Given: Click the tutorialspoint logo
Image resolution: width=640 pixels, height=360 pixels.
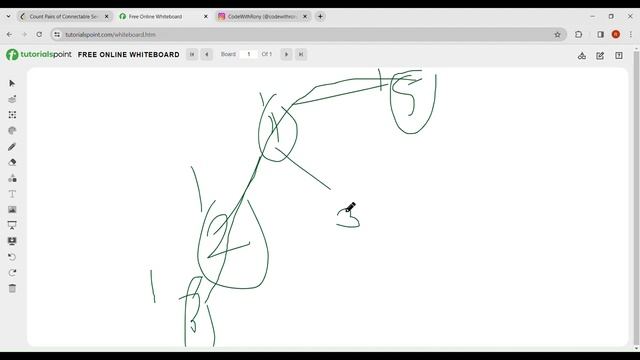Looking at the screenshot, I should click(x=39, y=54).
